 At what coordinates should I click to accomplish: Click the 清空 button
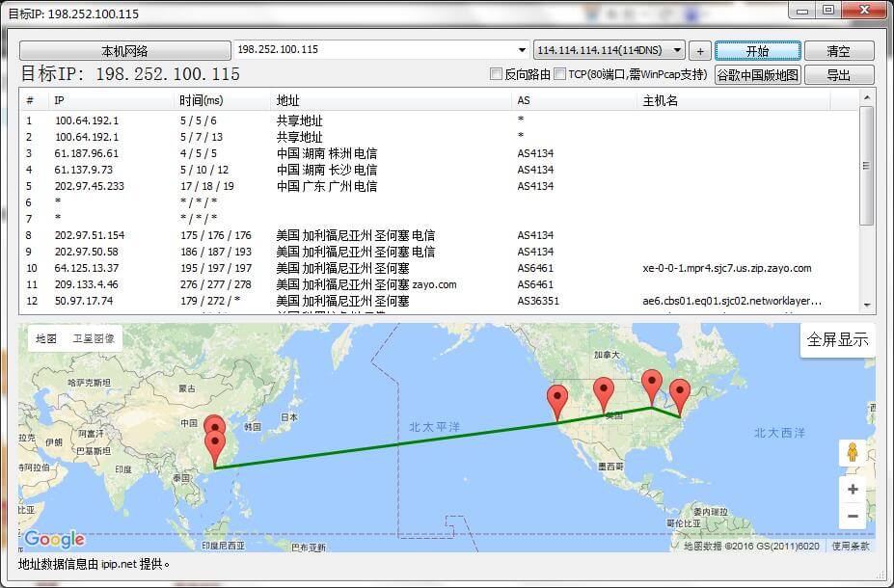(x=838, y=51)
